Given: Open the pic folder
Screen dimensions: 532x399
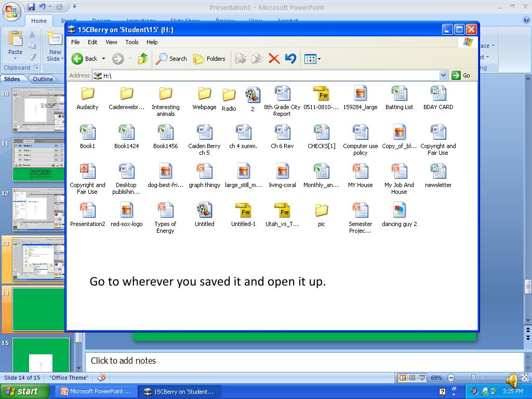Looking at the screenshot, I should point(321,215).
